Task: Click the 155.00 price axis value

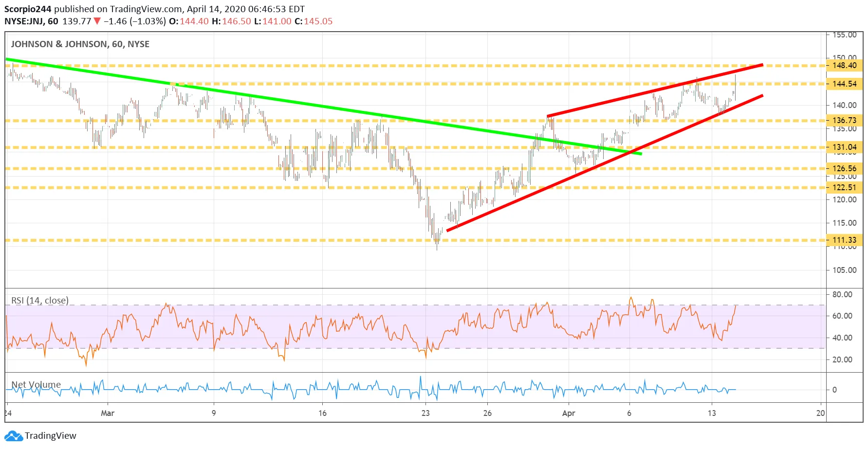Action: pyautogui.click(x=845, y=35)
